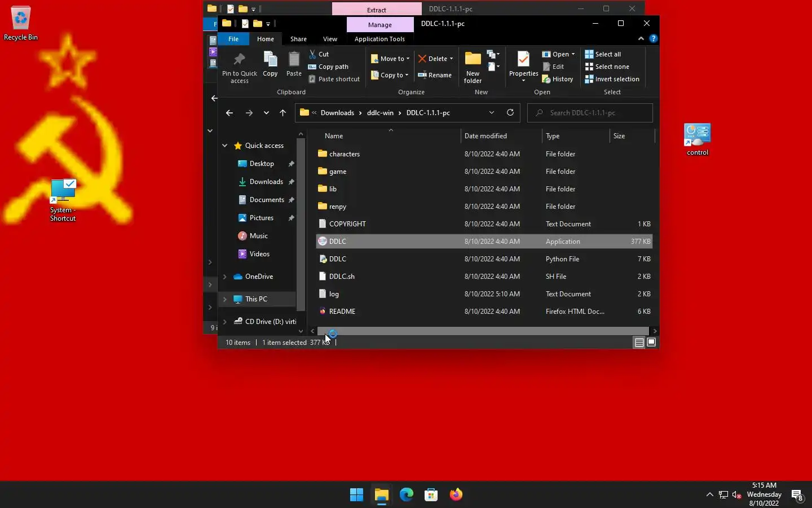The height and width of the screenshot is (508, 812).
Task: Open the Move to dropdown
Action: click(390, 59)
